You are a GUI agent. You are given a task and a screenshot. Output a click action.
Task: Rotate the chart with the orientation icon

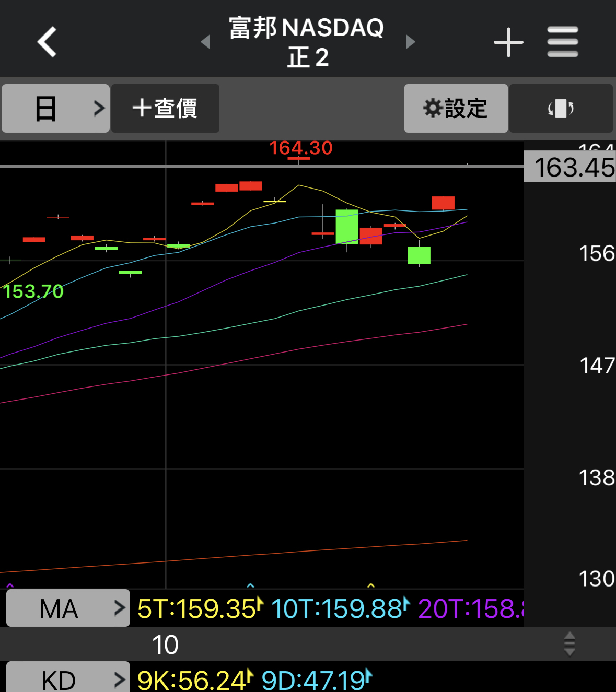tap(561, 108)
